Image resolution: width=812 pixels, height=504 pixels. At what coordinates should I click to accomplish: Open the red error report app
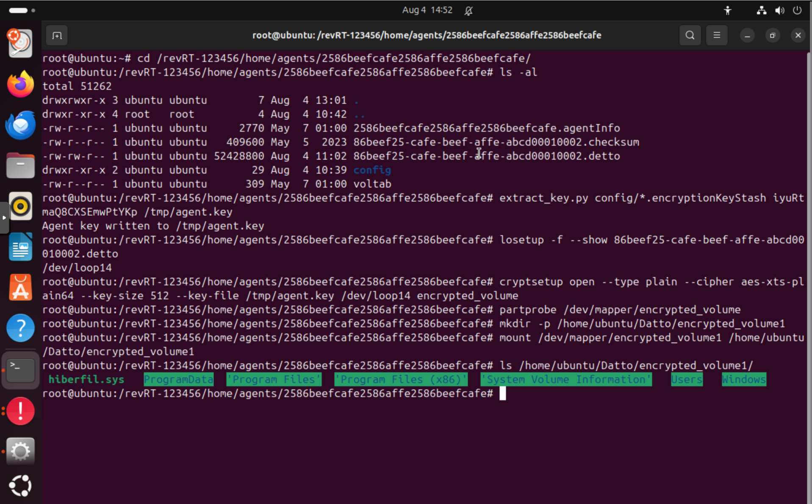pyautogui.click(x=20, y=410)
